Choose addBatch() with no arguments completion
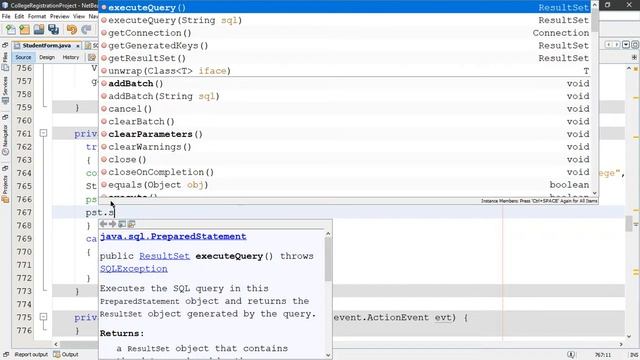This screenshot has width=640, height=360. (x=345, y=83)
